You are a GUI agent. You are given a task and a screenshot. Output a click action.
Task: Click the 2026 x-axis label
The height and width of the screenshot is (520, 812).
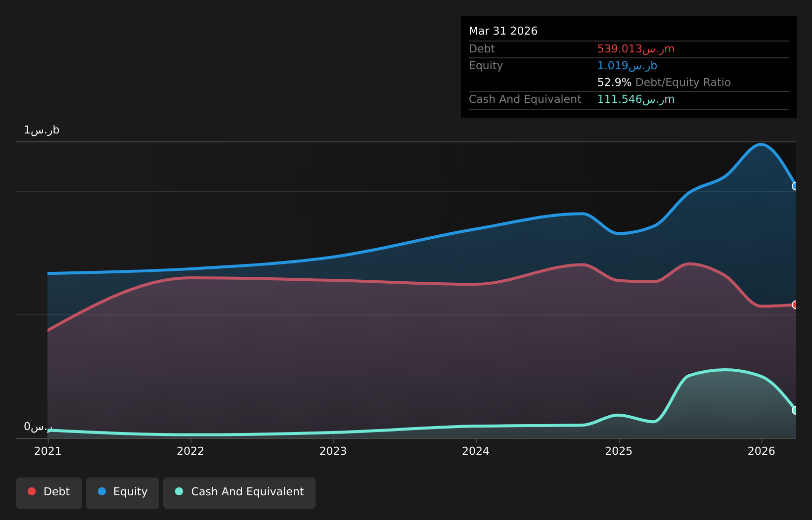pos(762,451)
